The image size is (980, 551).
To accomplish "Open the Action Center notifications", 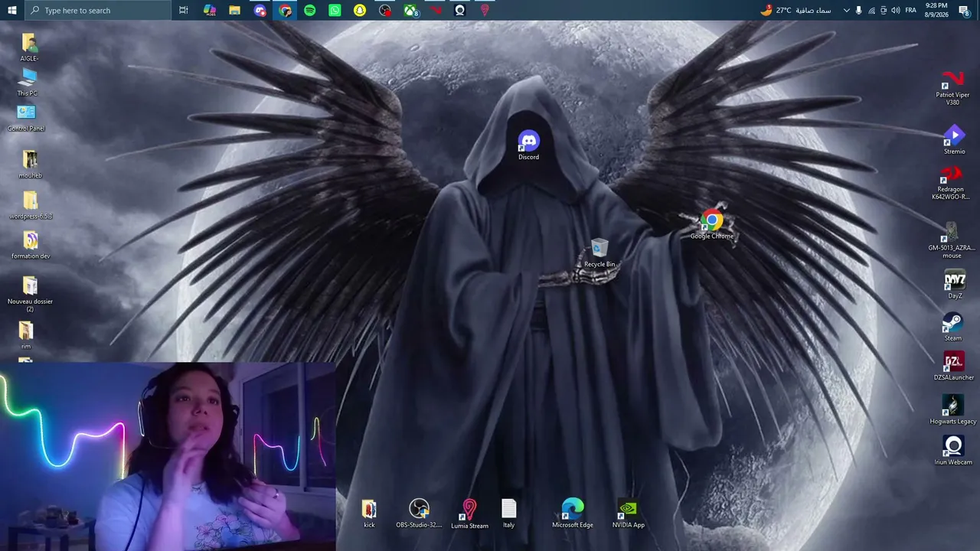I will [x=964, y=10].
